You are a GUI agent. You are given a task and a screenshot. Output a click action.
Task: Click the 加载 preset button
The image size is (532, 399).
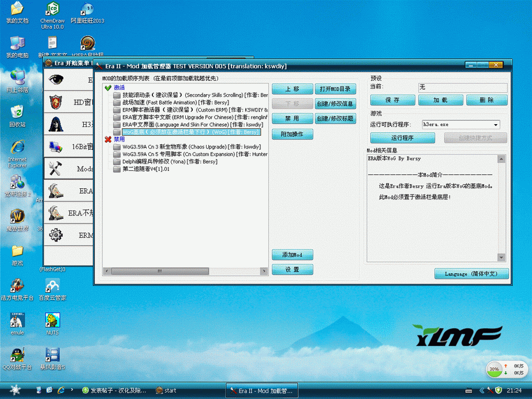[440, 100]
